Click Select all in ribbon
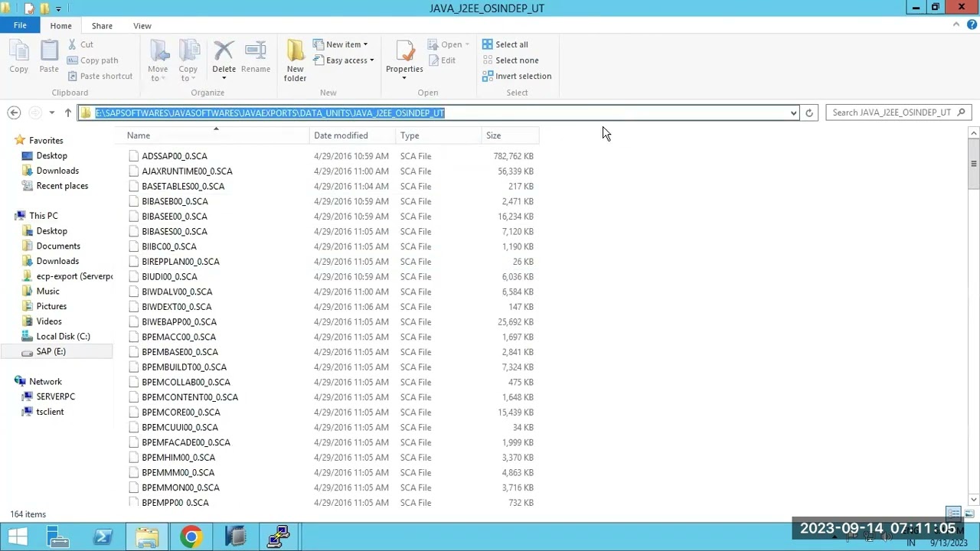980x551 pixels. coord(505,44)
